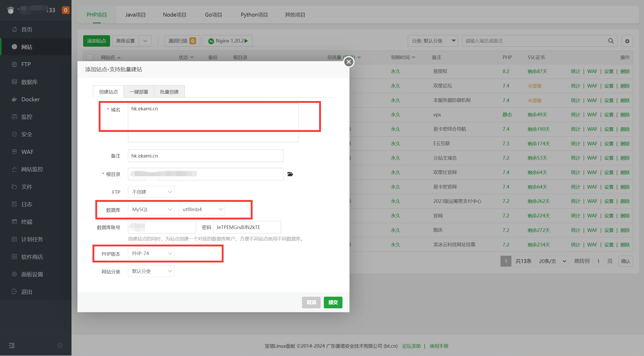Image resolution: width=644 pixels, height=356 pixels.
Task: Click the search magnifier icon
Action: point(611,41)
